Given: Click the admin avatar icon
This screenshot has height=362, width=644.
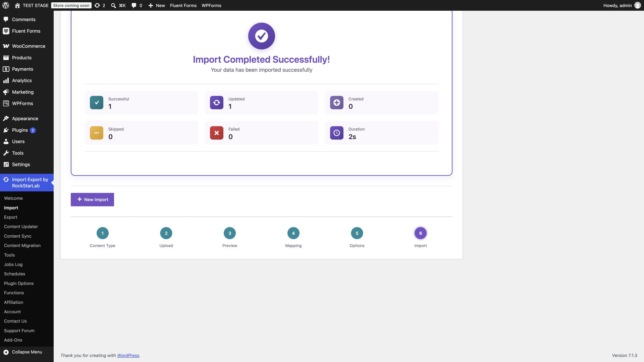Looking at the screenshot, I should (638, 5).
